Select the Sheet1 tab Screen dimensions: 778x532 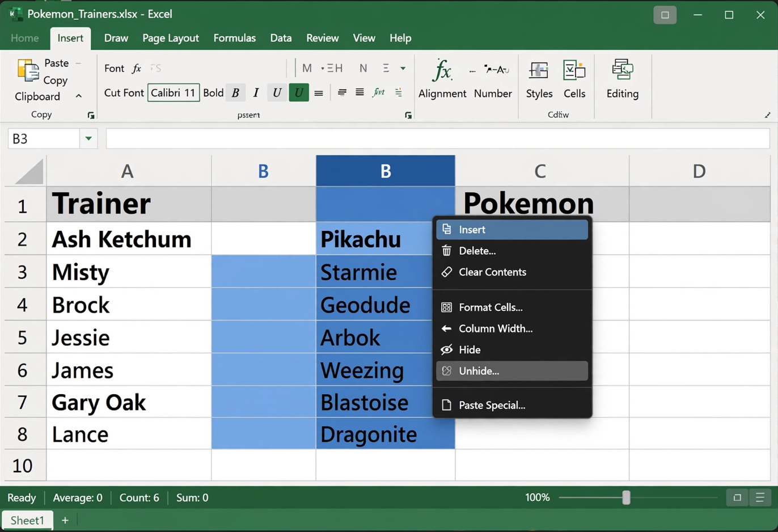[x=27, y=520]
